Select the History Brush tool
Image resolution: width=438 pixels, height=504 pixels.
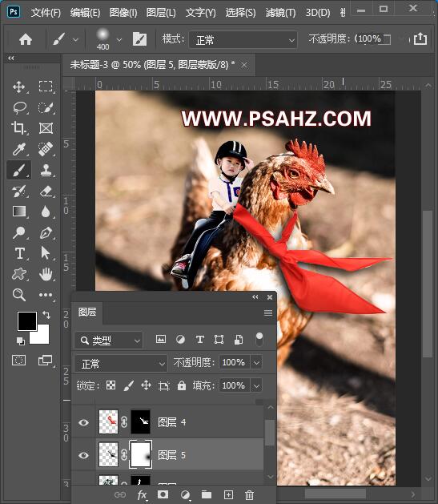(19, 191)
